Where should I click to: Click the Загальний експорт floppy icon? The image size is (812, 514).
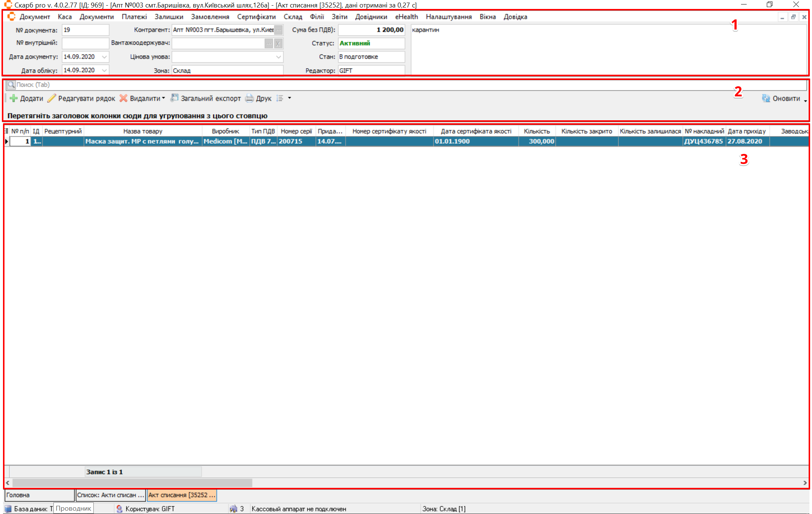point(174,98)
